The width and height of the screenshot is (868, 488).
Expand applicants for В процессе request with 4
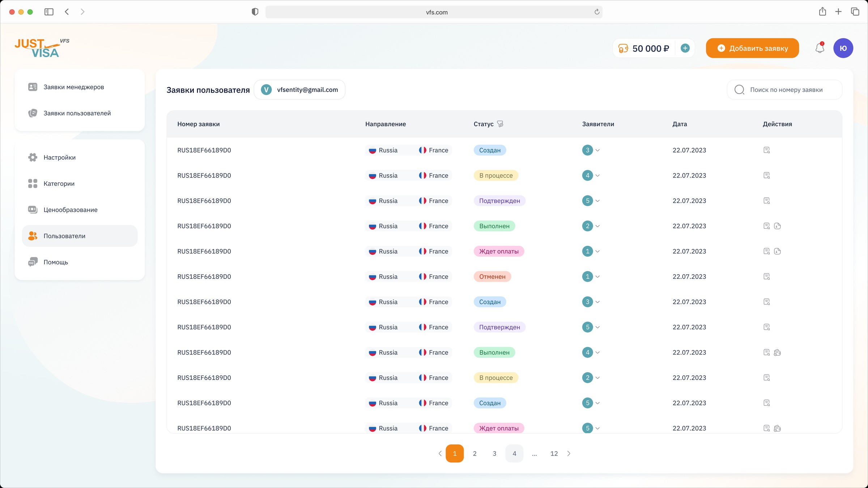tap(597, 176)
